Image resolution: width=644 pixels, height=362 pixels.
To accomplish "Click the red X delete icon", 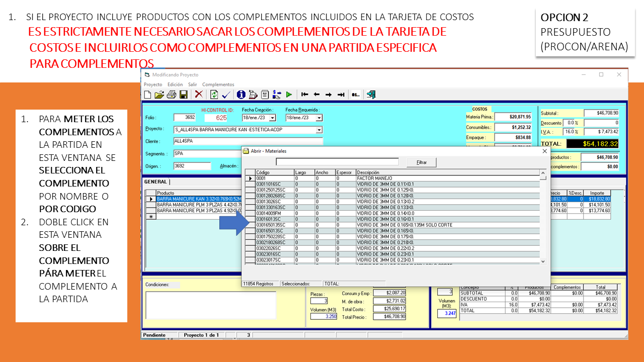I will [x=199, y=95].
